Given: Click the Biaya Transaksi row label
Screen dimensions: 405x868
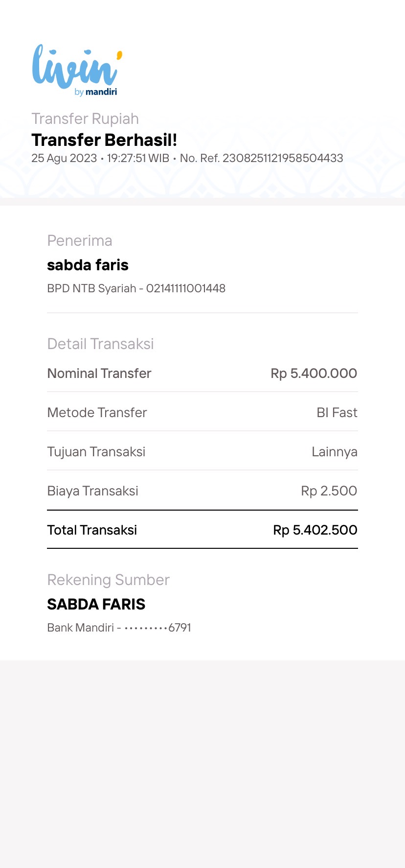Looking at the screenshot, I should tap(92, 491).
